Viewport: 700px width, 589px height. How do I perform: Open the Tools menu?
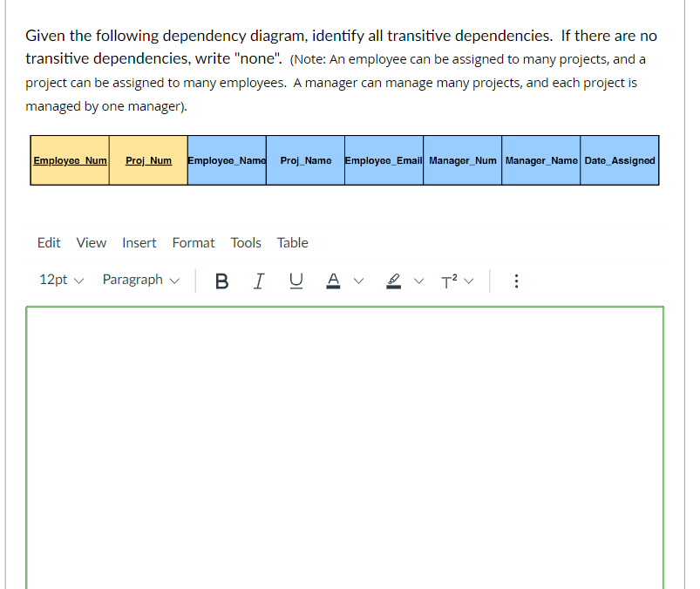click(x=245, y=243)
